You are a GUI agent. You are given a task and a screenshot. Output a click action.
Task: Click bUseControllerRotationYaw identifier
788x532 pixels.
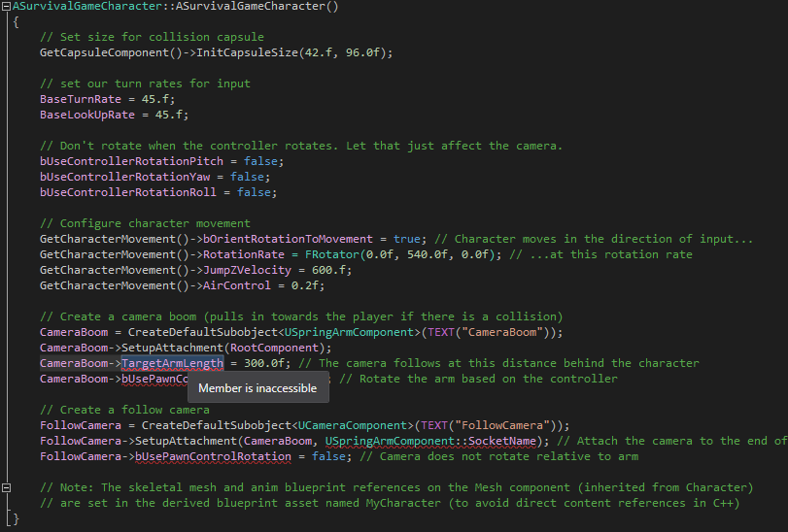tap(124, 177)
